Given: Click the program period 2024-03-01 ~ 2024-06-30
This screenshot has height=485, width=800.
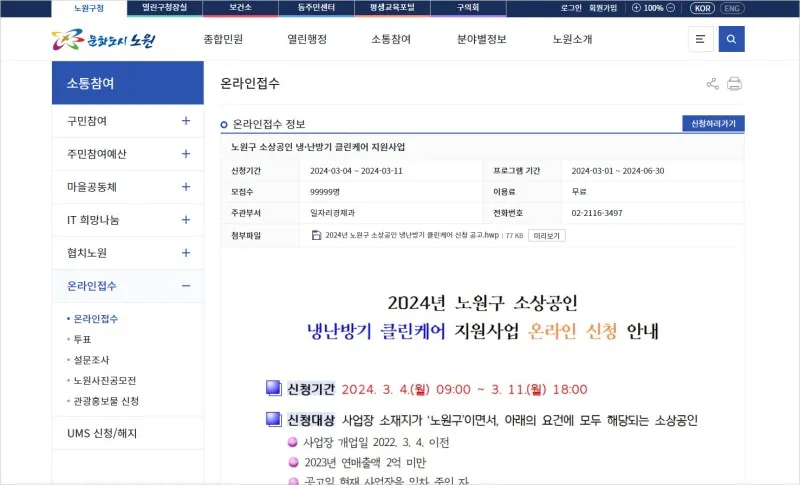Looking at the screenshot, I should coord(618,171).
